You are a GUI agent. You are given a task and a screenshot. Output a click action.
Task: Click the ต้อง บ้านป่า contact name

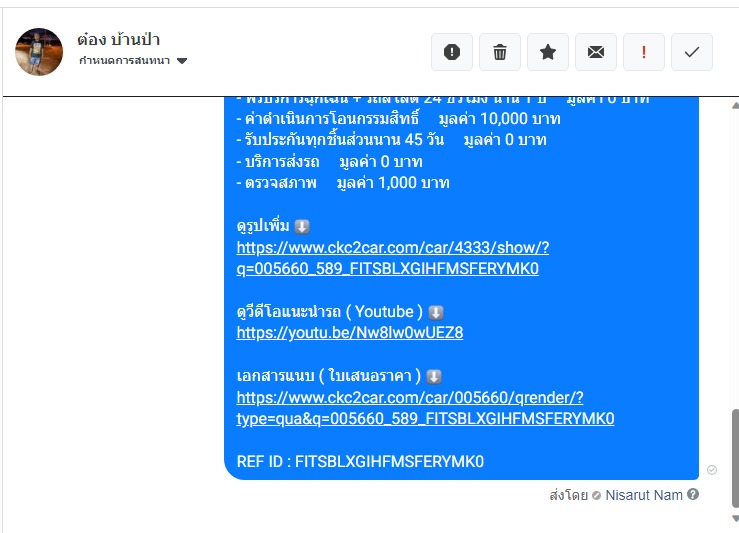click(x=119, y=40)
